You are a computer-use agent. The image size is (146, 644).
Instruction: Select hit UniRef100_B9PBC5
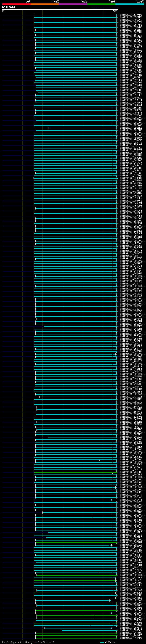pyautogui.click(x=131, y=631)
